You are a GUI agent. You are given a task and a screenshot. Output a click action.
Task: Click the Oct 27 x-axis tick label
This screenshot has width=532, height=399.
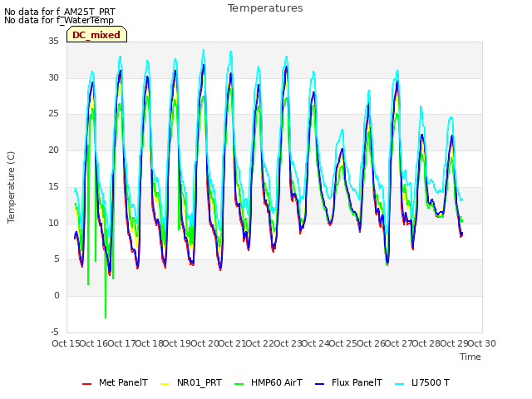399,343
